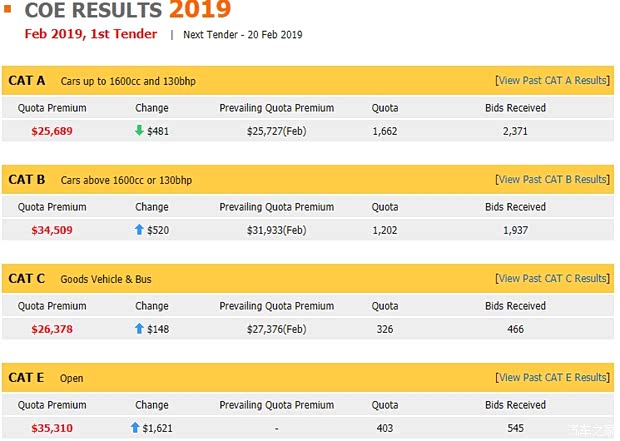Viewport: 620px width, 441px height.
Task: Click the CAT E quota premium $35,310
Action: pyautogui.click(x=52, y=428)
